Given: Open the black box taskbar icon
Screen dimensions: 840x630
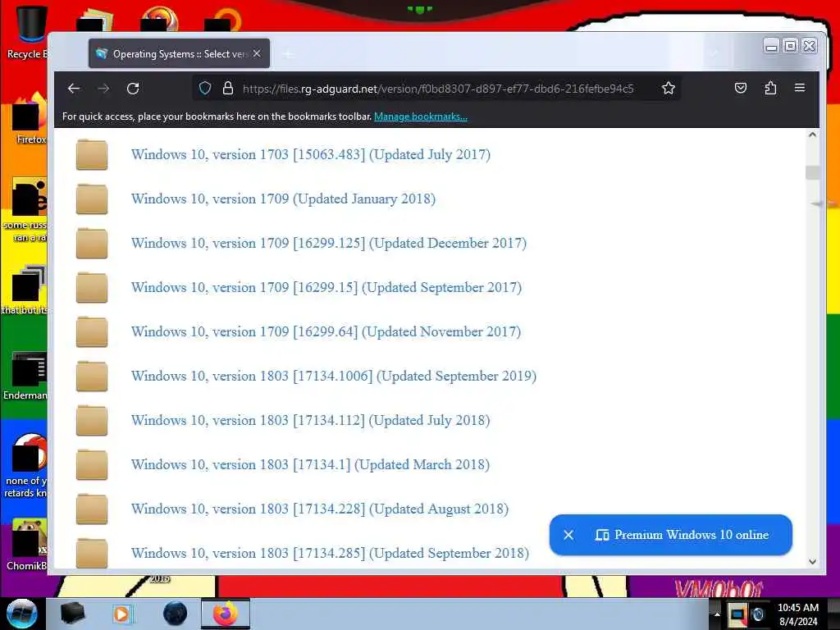Looking at the screenshot, I should point(72,614).
